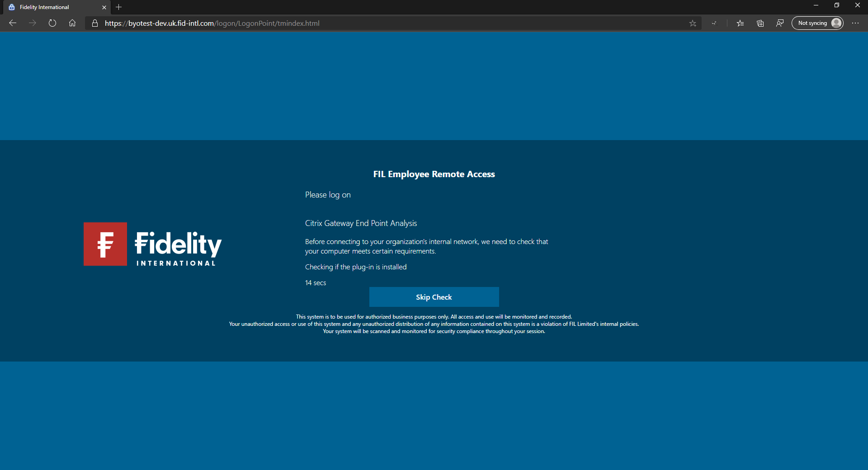The height and width of the screenshot is (470, 868).
Task: Open the browser home page icon
Action: click(x=72, y=23)
